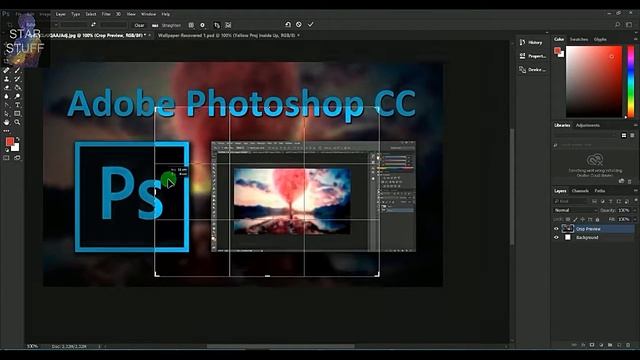Open the Opacity slider arrow
The width and height of the screenshot is (640, 360).
tap(634, 210)
